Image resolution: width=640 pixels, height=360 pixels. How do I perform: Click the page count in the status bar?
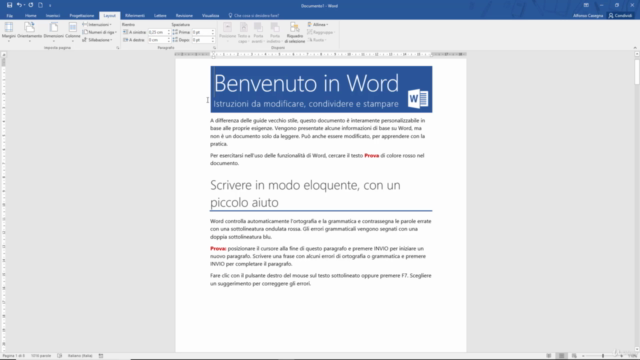point(13,356)
